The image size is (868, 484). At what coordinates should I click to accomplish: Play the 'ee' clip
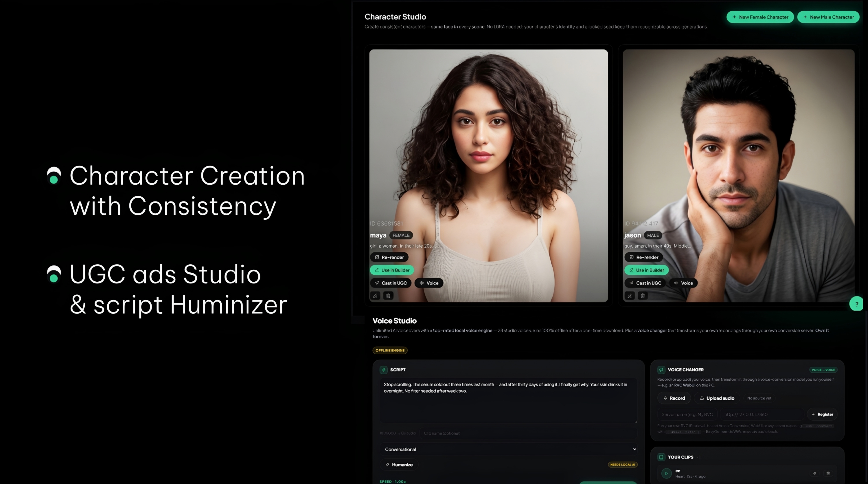666,473
